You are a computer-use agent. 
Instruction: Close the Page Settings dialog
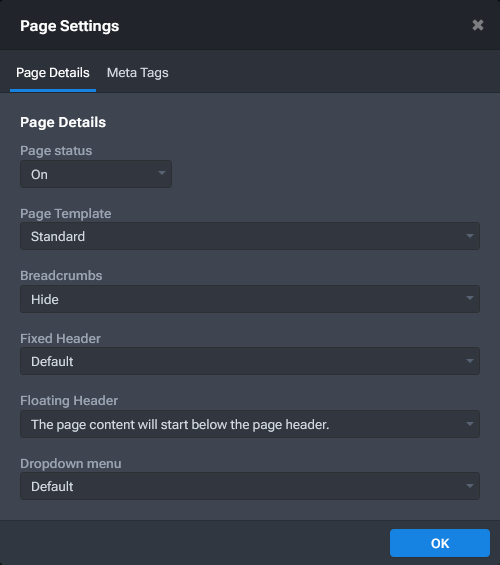click(x=478, y=25)
